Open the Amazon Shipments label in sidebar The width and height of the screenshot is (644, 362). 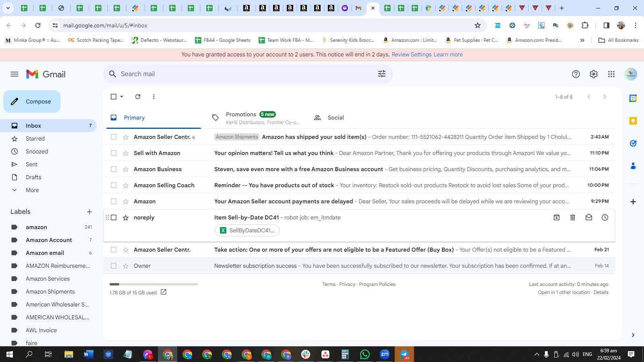point(50,292)
